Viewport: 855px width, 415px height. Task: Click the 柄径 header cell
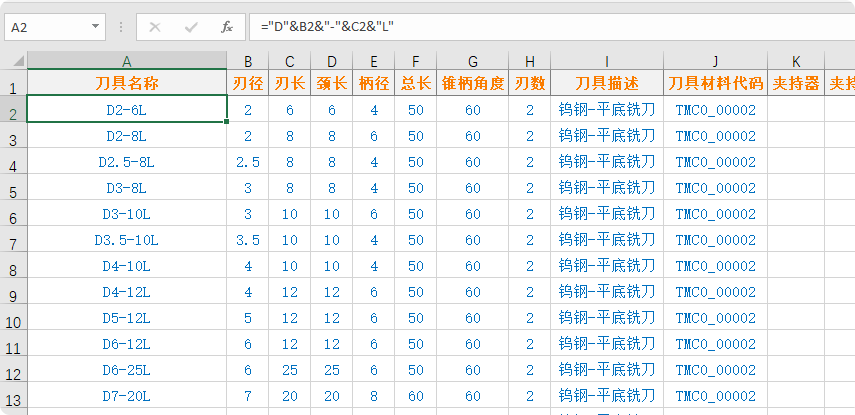374,83
